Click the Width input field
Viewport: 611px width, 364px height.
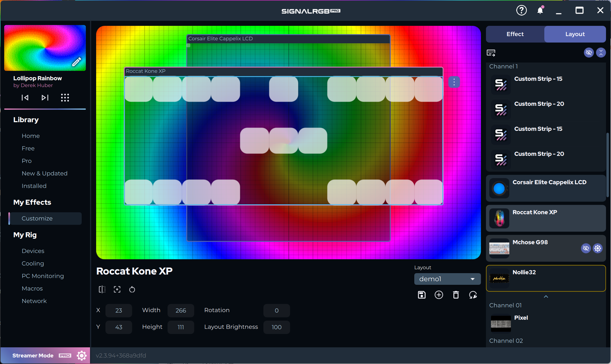[x=181, y=310]
